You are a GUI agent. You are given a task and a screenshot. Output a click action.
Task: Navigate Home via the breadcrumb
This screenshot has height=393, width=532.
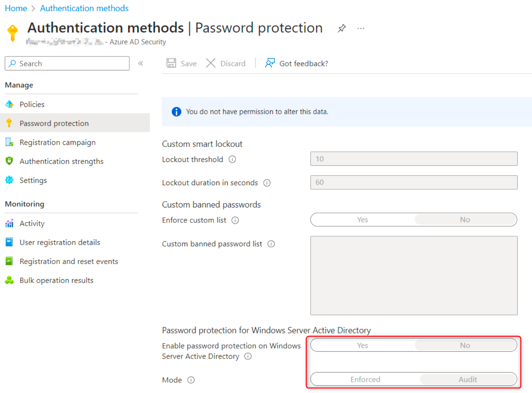[16, 8]
